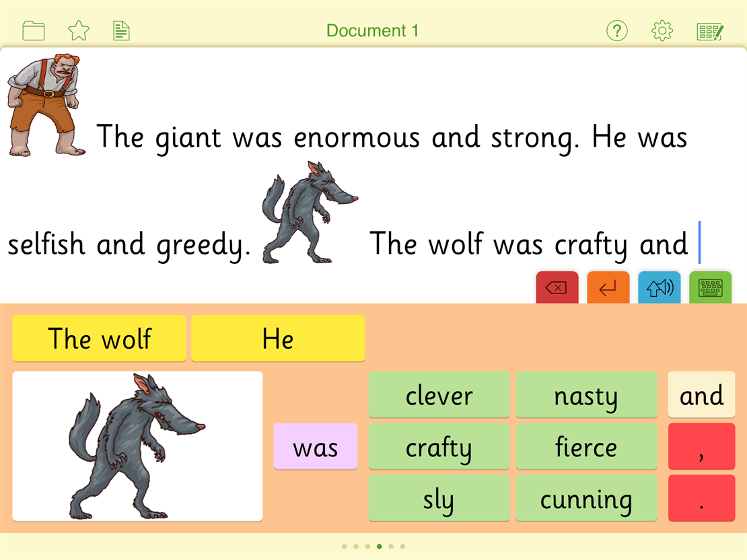This screenshot has width=747, height=560.
Task: Insert the word 'He'
Action: [277, 338]
